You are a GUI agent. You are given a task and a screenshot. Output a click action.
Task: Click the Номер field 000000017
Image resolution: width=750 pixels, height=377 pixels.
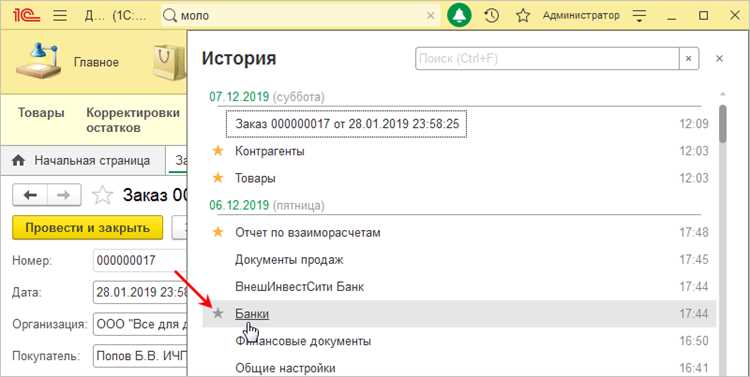click(x=140, y=261)
